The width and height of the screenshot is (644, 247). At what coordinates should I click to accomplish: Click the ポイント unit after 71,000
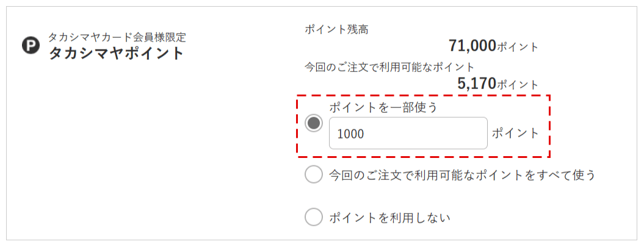(x=518, y=47)
